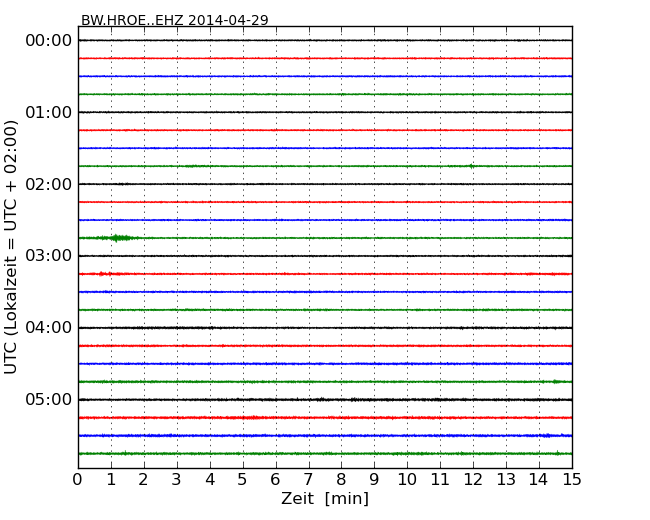Image resolution: width=650 pixels, height=520 pixels.
Task: Click x-axis tick label 13
Action: [x=506, y=479]
